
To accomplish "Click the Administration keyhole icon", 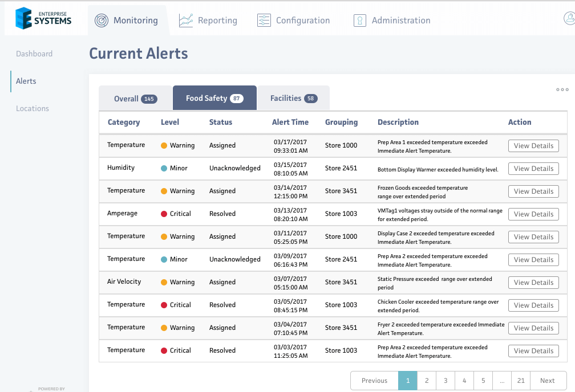I will point(360,21).
